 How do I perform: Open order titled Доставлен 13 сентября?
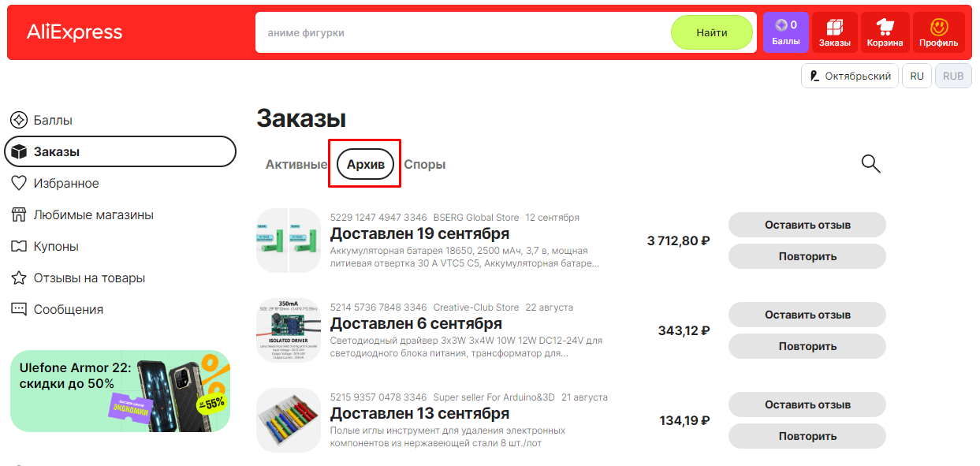419,414
